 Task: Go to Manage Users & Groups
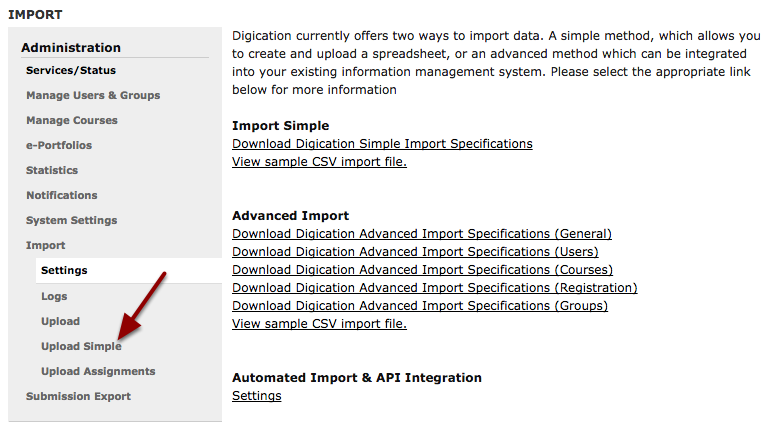tap(93, 95)
